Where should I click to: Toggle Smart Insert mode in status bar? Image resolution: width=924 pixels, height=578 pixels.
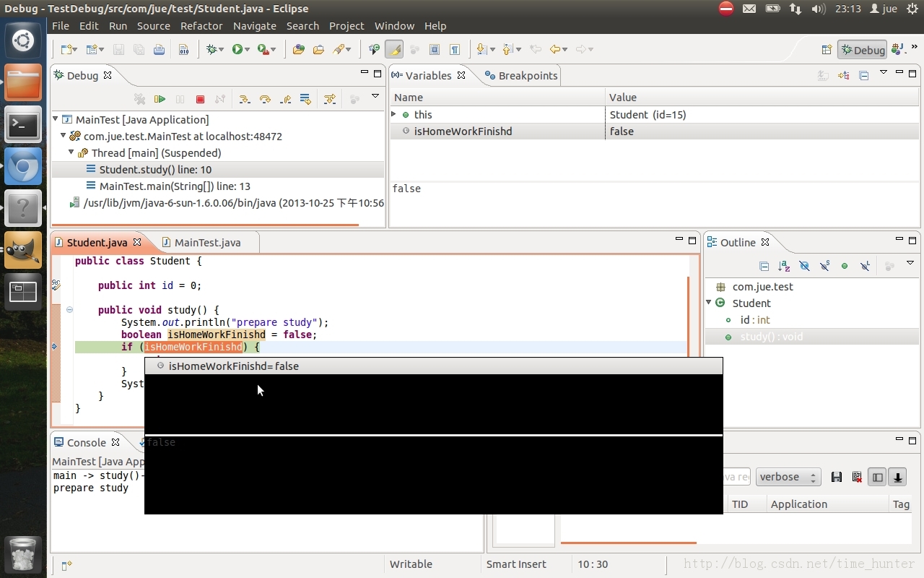515,564
